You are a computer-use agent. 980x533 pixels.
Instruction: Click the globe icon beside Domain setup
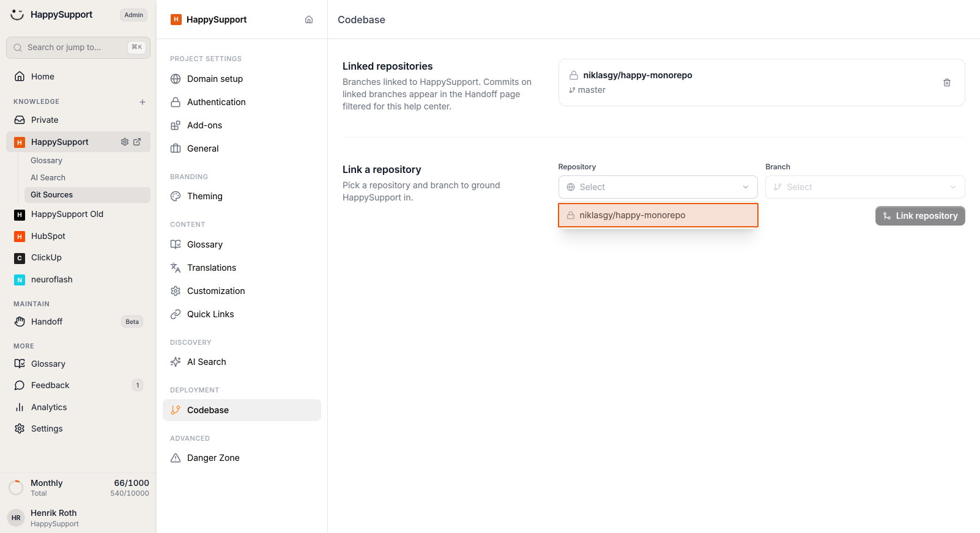tap(176, 79)
